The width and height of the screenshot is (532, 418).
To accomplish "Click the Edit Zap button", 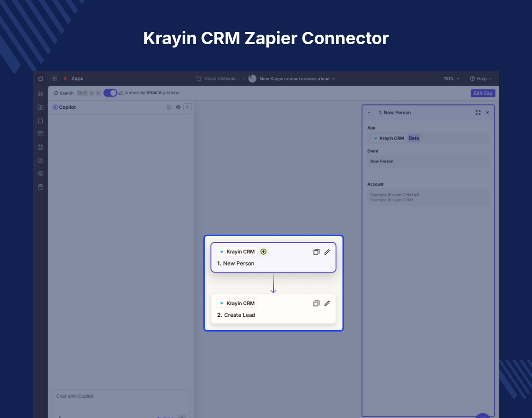I will (483, 93).
